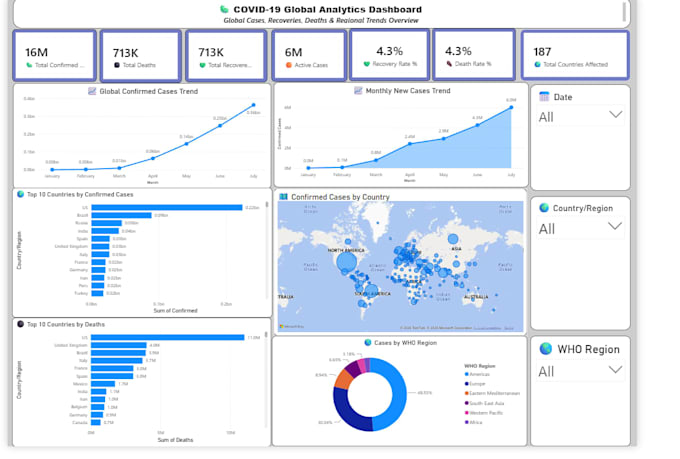Click the scrollbar at the title bar's right edge
Viewport: 680px width, 459px height.
tap(624, 11)
